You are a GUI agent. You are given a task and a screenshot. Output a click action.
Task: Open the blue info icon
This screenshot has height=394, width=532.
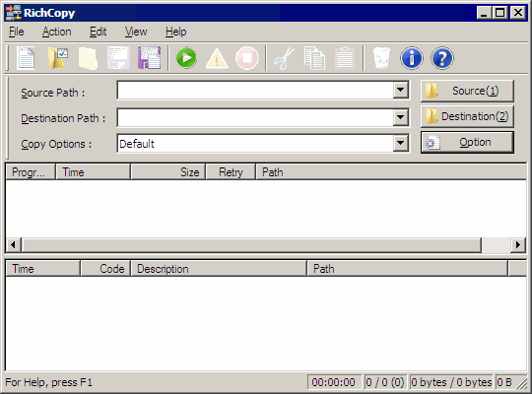pos(412,58)
